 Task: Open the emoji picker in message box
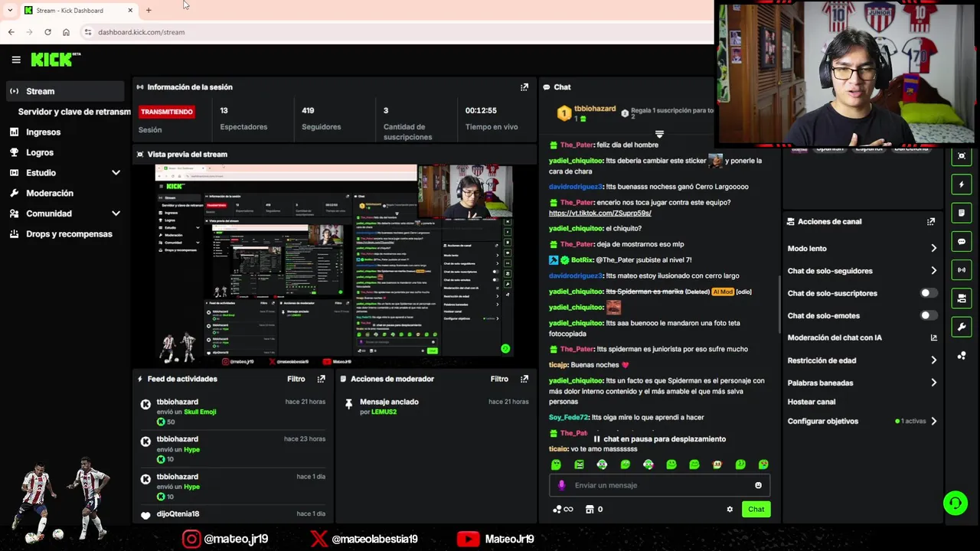[x=758, y=485]
